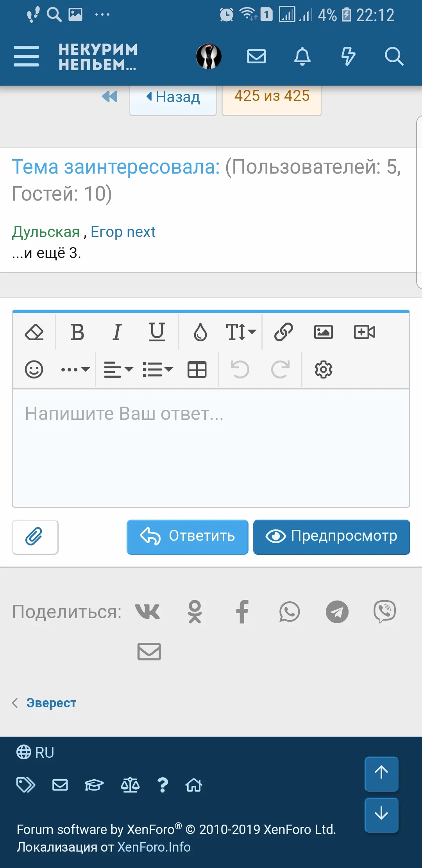Open page jump 425 из 425
This screenshot has height=868, width=422.
(x=272, y=100)
